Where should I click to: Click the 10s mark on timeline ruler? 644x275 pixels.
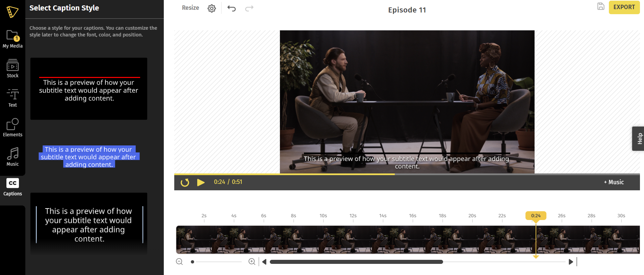323,216
